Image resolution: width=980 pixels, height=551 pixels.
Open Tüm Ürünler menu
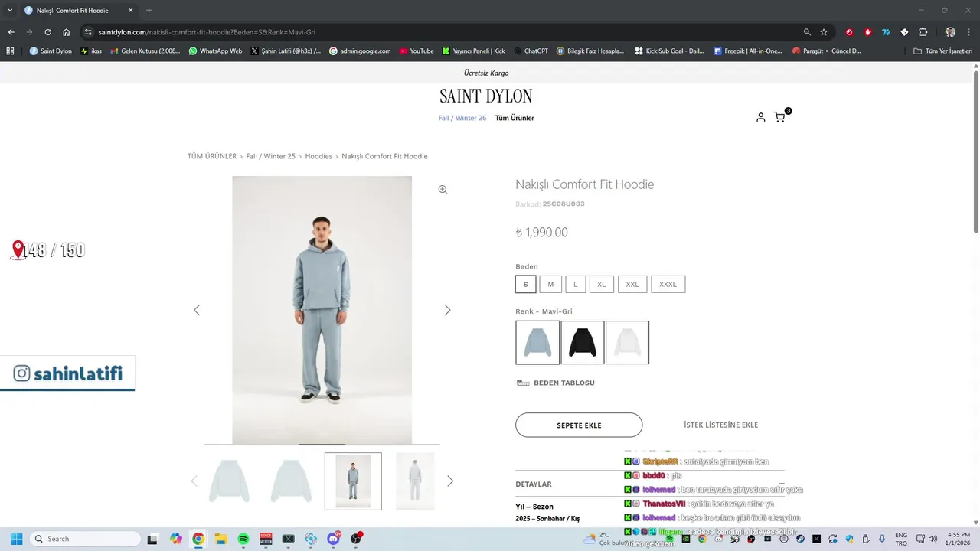tap(514, 118)
